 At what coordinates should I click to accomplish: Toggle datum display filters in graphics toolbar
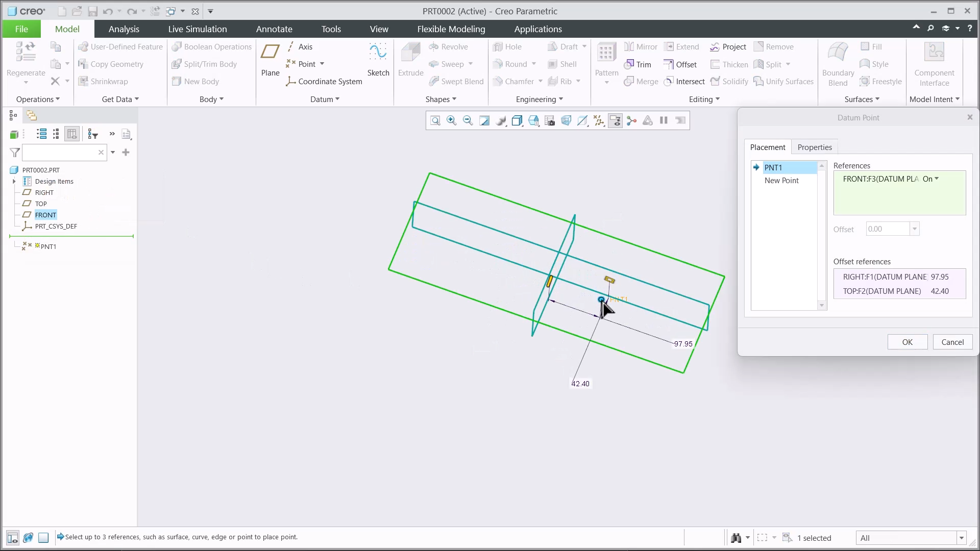click(x=599, y=121)
